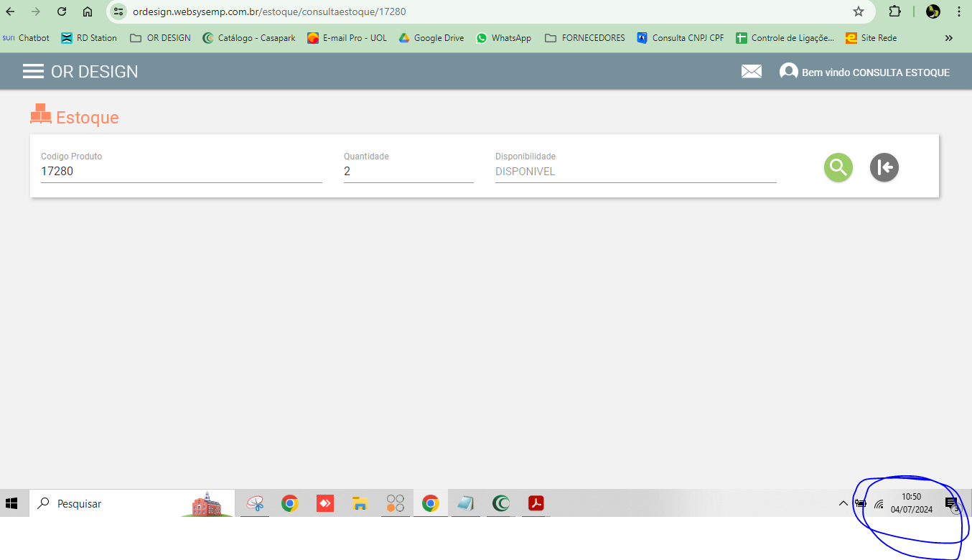Screen dimensions: 972x560
Task: Open the FORNECEDORES bookmark folder
Action: coord(584,38)
